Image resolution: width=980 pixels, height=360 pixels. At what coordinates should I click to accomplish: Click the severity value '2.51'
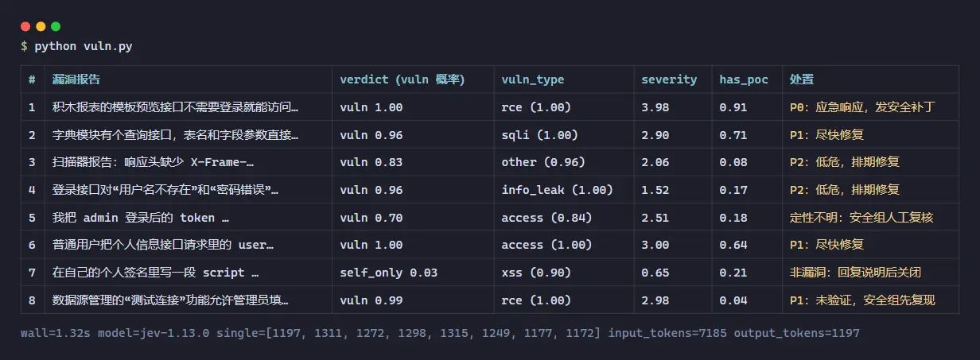point(655,218)
